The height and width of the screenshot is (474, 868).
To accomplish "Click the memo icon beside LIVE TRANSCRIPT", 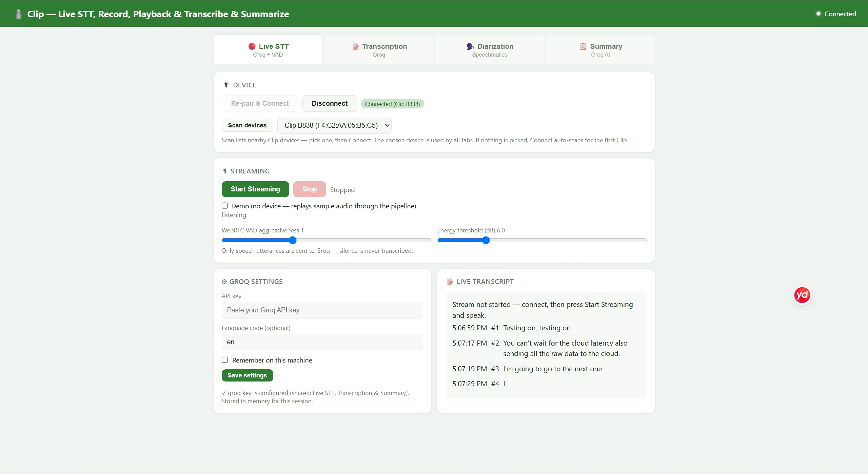I will pyautogui.click(x=450, y=282).
